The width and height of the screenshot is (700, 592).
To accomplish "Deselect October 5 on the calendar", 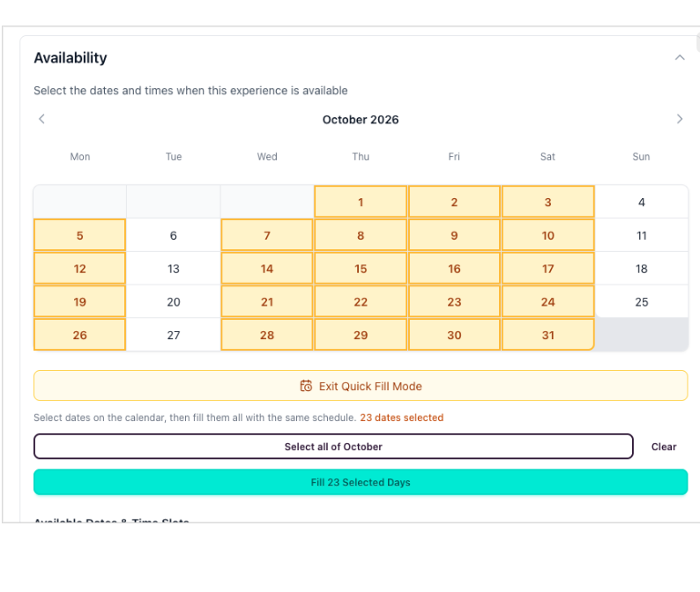I will point(80,235).
